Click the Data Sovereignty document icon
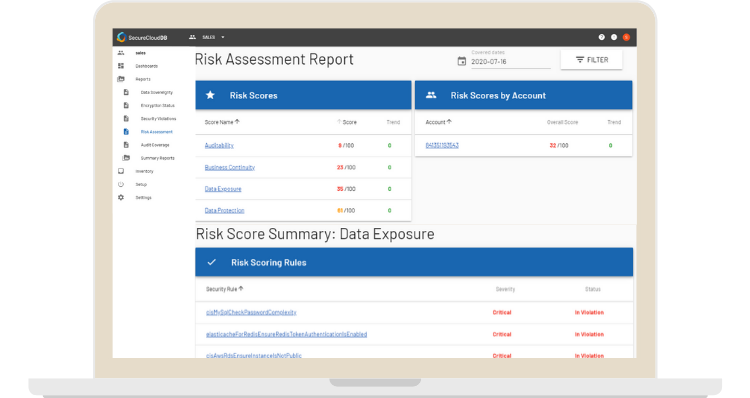 coord(126,92)
